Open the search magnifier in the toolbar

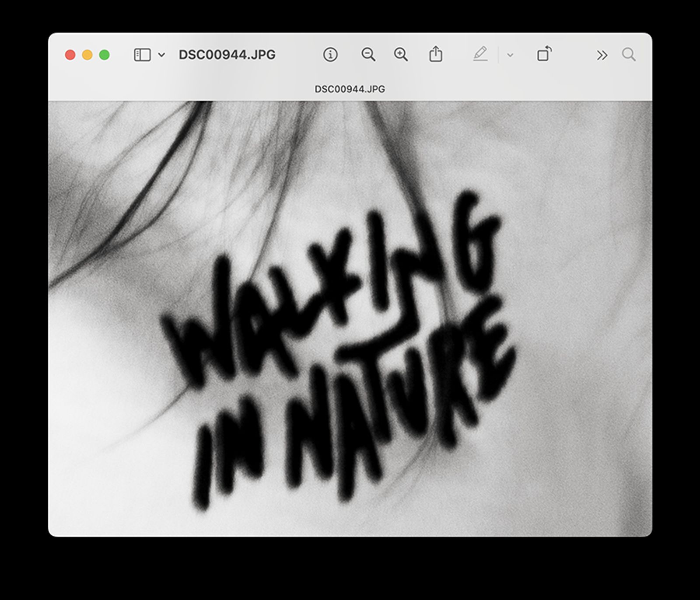pyautogui.click(x=629, y=55)
